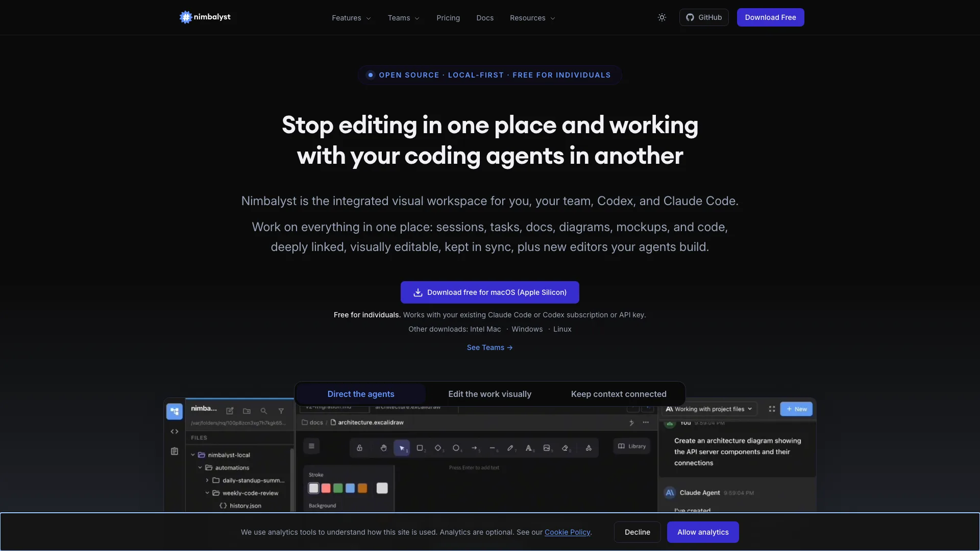
Task: Click the docs breadcrumb folder
Action: coord(312,422)
